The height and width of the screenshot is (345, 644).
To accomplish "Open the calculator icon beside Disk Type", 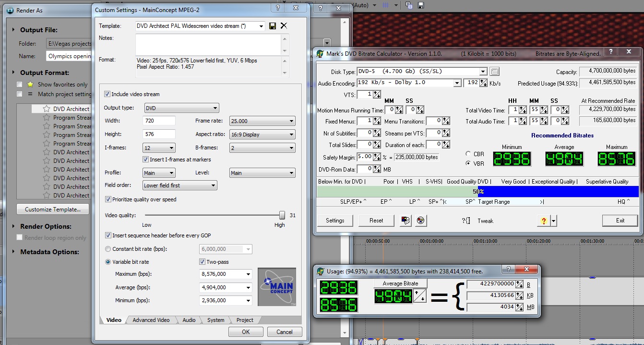I will [x=495, y=72].
